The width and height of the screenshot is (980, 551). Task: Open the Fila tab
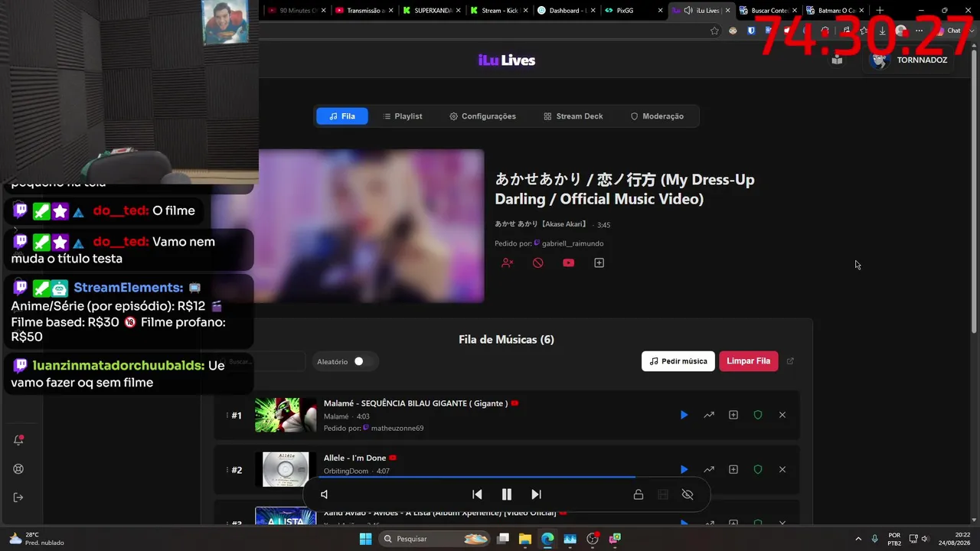coord(342,116)
